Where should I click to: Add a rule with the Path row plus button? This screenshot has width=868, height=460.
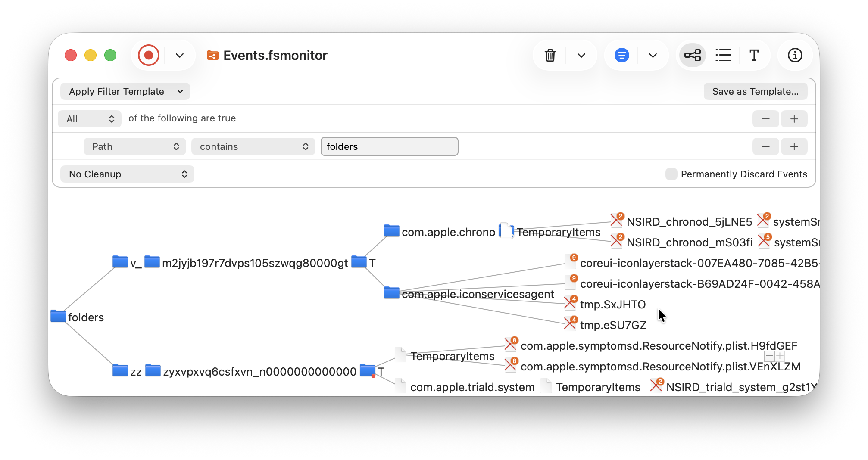pos(794,146)
